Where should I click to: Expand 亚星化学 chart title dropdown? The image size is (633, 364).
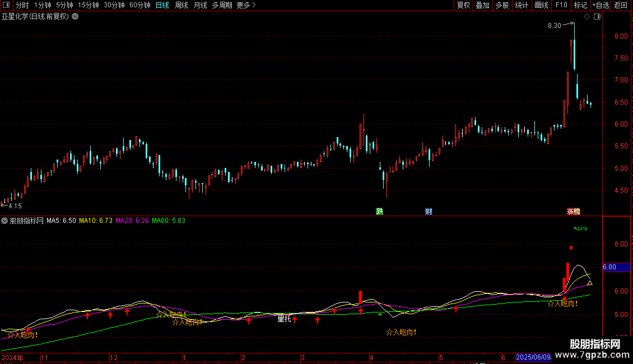75,17
